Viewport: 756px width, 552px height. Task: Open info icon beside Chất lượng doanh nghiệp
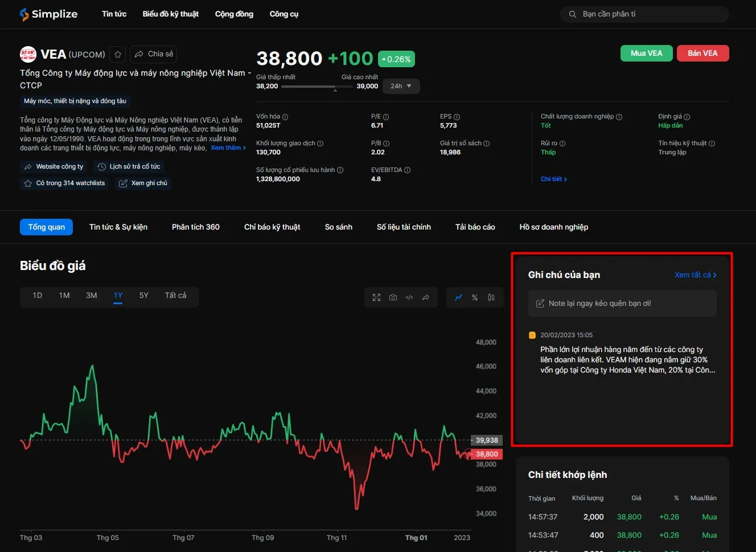pyautogui.click(x=619, y=117)
